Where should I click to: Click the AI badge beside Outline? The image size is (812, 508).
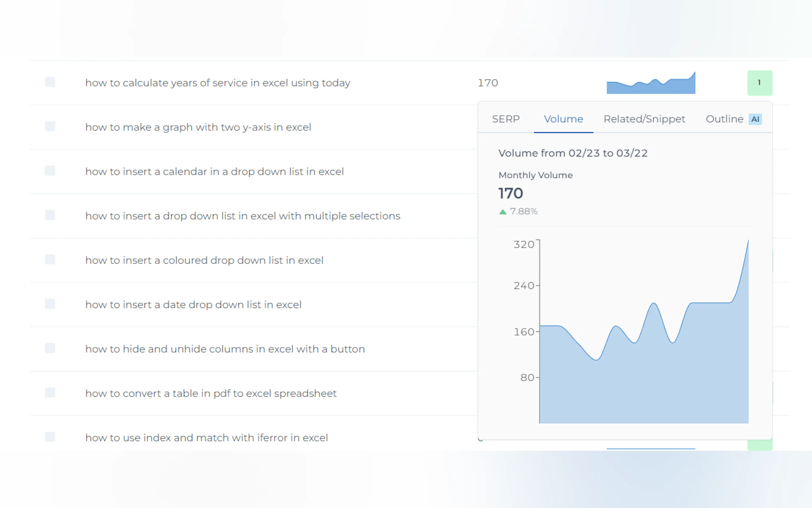pyautogui.click(x=755, y=119)
